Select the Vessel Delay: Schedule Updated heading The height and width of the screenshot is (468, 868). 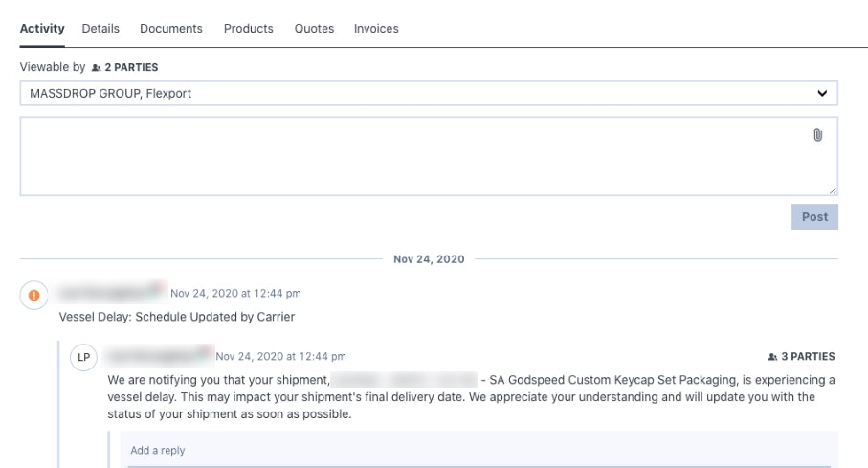177,317
